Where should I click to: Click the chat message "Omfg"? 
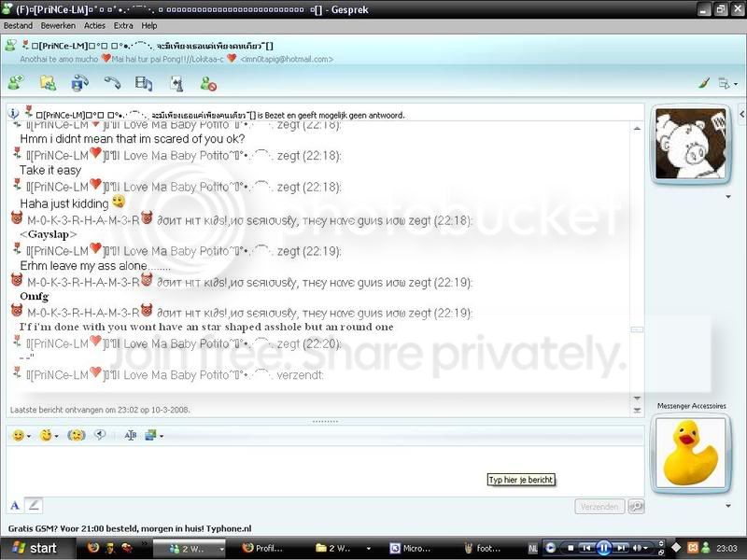[x=34, y=296]
